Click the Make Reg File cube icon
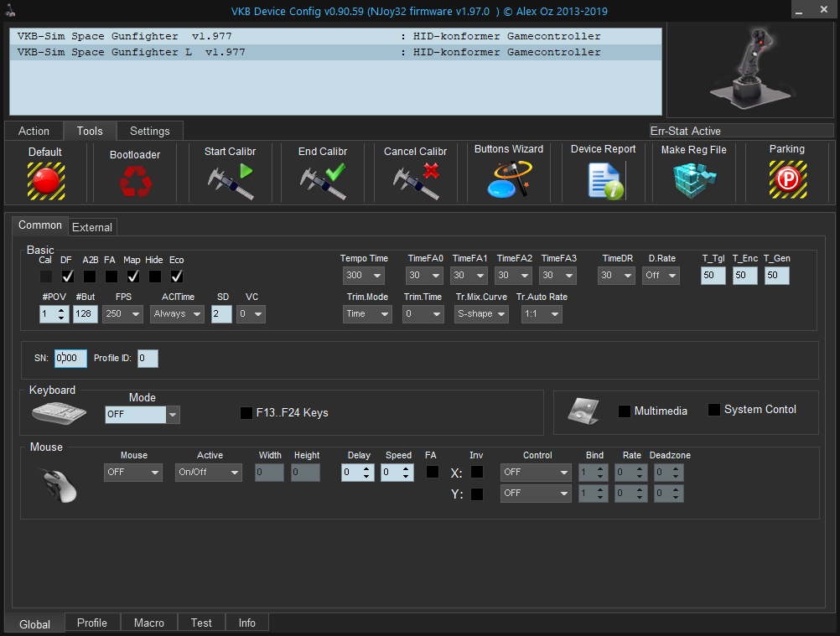The width and height of the screenshot is (840, 636). tap(694, 181)
